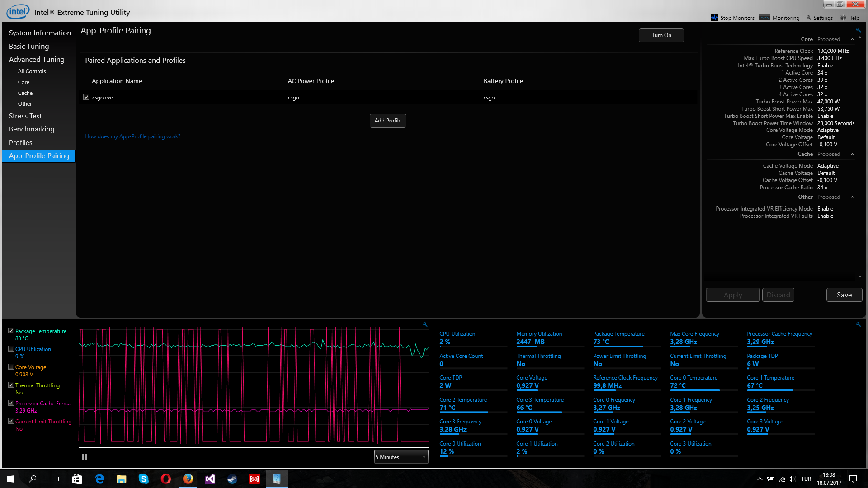Click the Apply button

(x=733, y=295)
